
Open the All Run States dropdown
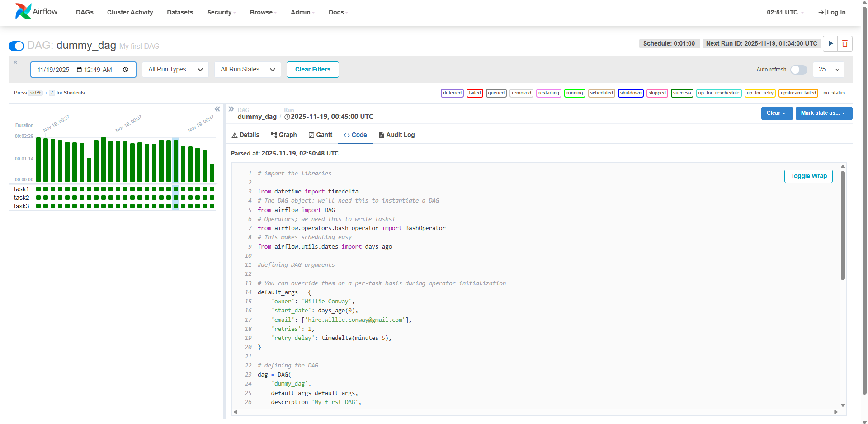247,70
